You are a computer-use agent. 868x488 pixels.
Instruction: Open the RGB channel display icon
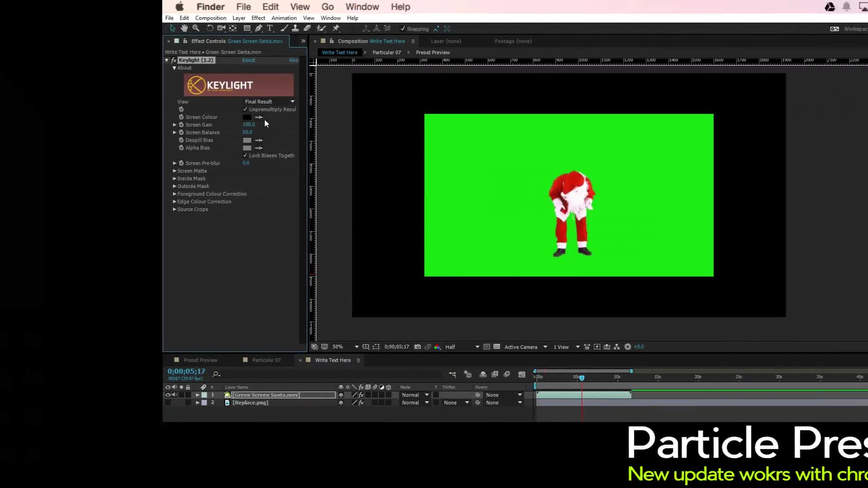pos(437,347)
